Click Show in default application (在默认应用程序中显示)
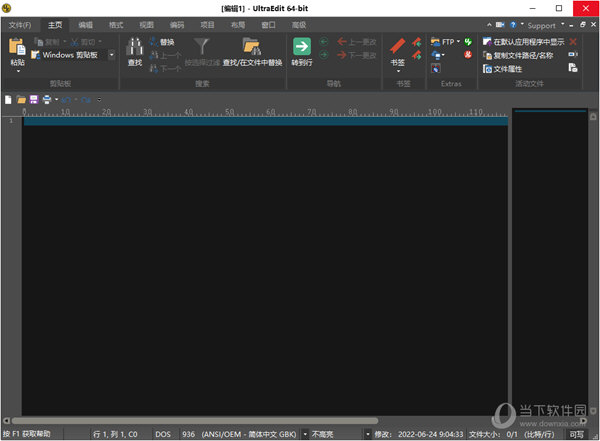Screen dimensions: 600x441 [523, 42]
